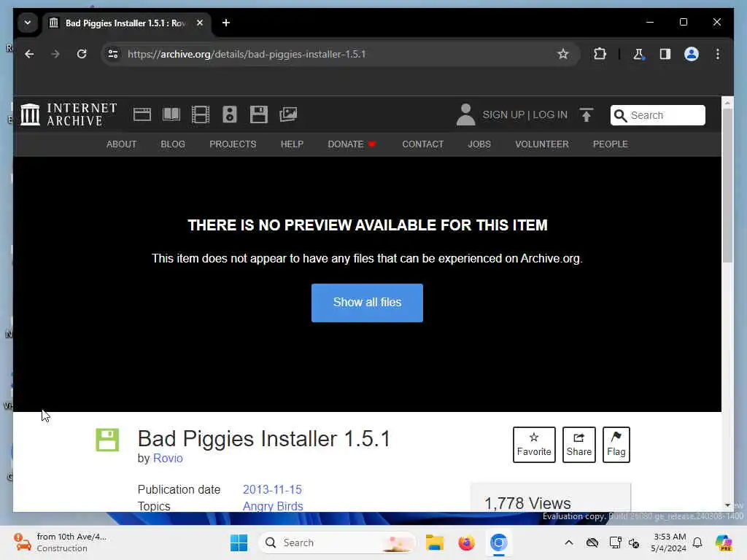Image resolution: width=747 pixels, height=560 pixels.
Task: Click the green software item icon
Action: [x=107, y=440]
